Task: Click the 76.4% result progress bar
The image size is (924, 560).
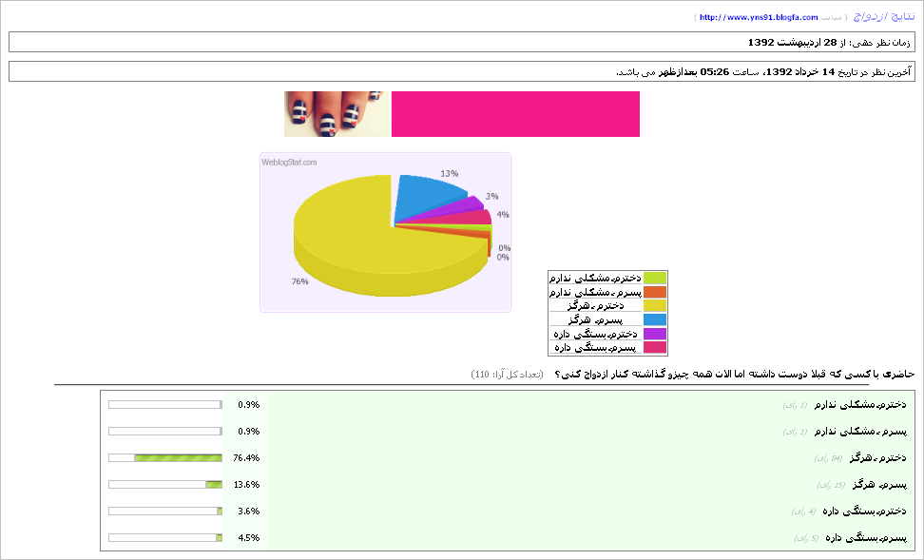Action: coord(165,458)
